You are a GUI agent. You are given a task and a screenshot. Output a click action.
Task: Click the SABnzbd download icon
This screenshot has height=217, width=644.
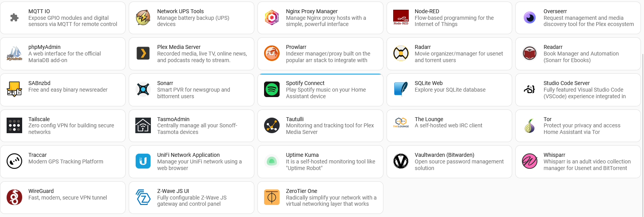tap(14, 90)
